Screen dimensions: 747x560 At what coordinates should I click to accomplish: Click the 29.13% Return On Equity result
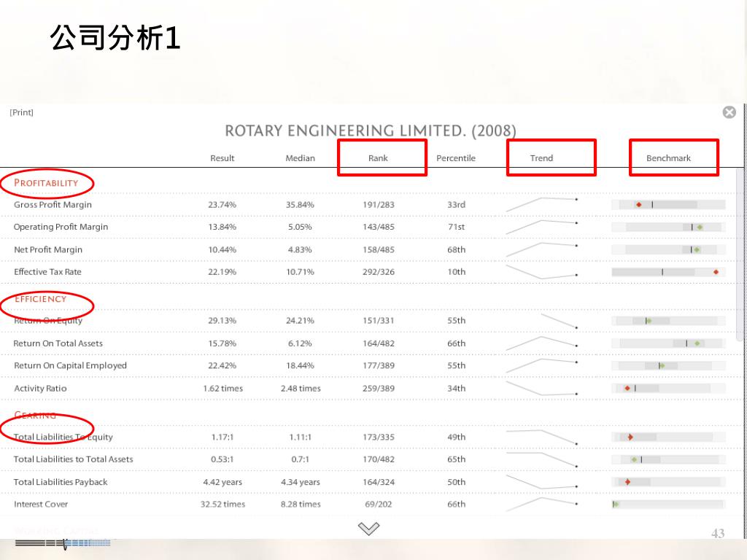(x=222, y=321)
